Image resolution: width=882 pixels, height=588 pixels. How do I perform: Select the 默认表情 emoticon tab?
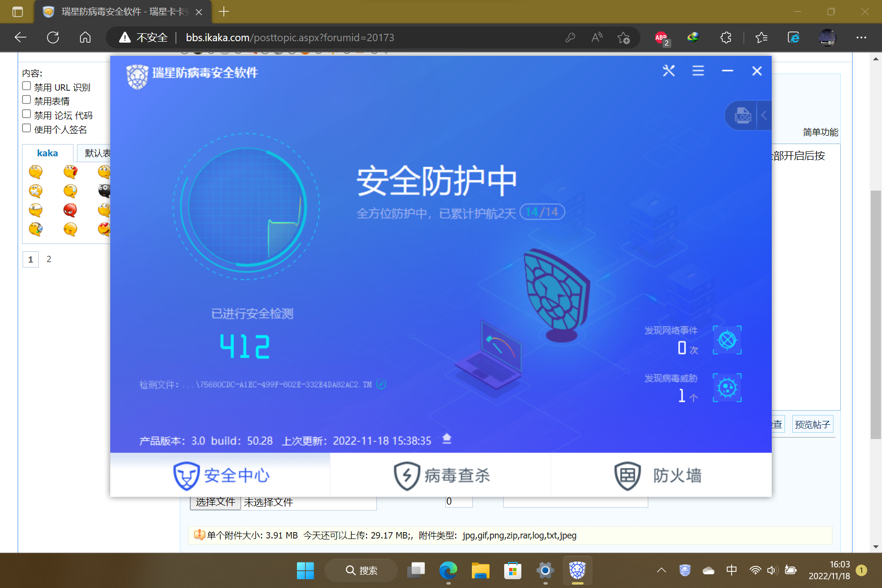pyautogui.click(x=94, y=153)
